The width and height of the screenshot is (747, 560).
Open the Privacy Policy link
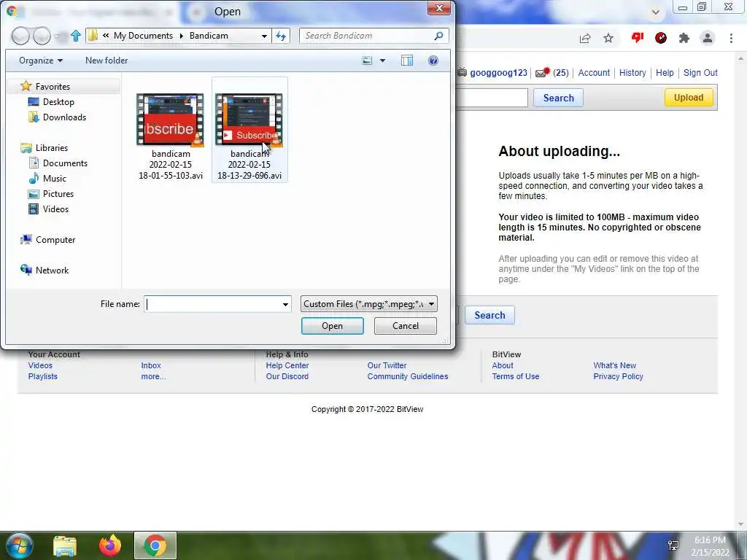[619, 376]
